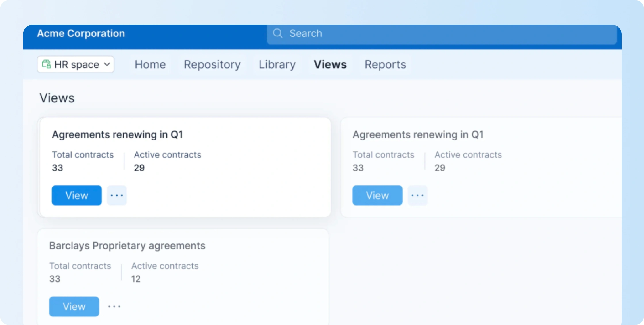Image resolution: width=644 pixels, height=325 pixels.
Task: Open more options on Barclays card
Action: pos(114,307)
